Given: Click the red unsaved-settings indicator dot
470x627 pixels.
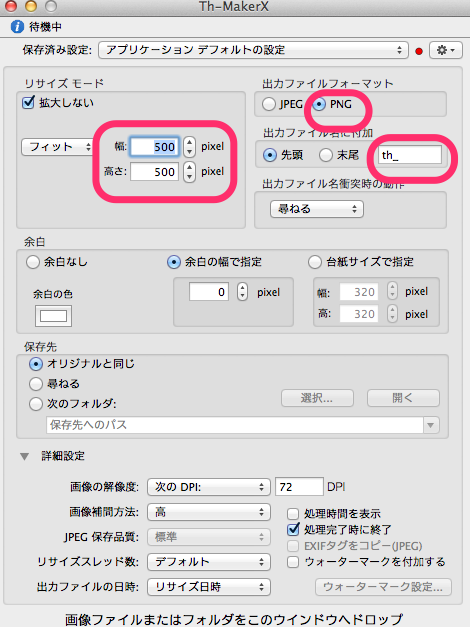Looking at the screenshot, I should [x=419, y=51].
